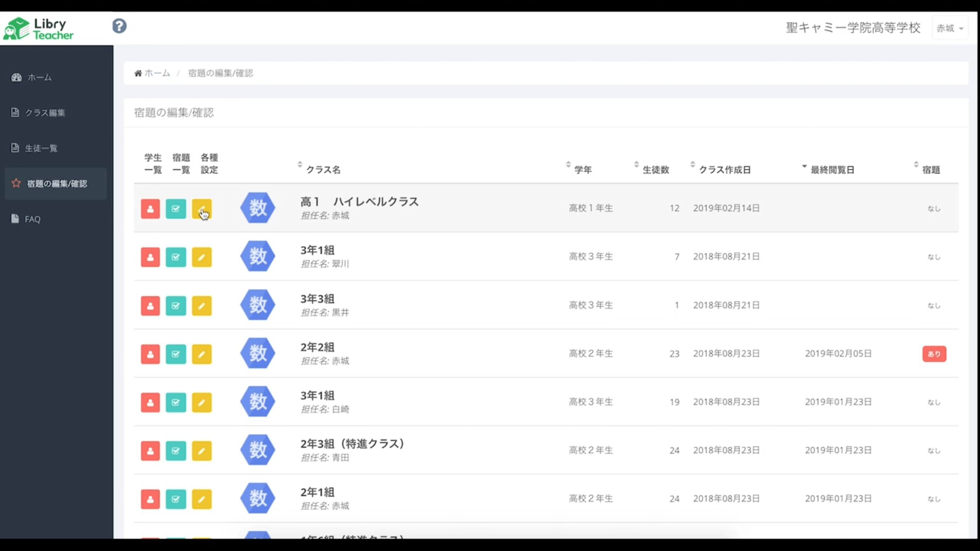Sort table by 生徒数 column
Image resolution: width=980 pixels, height=551 pixels.
[655, 170]
